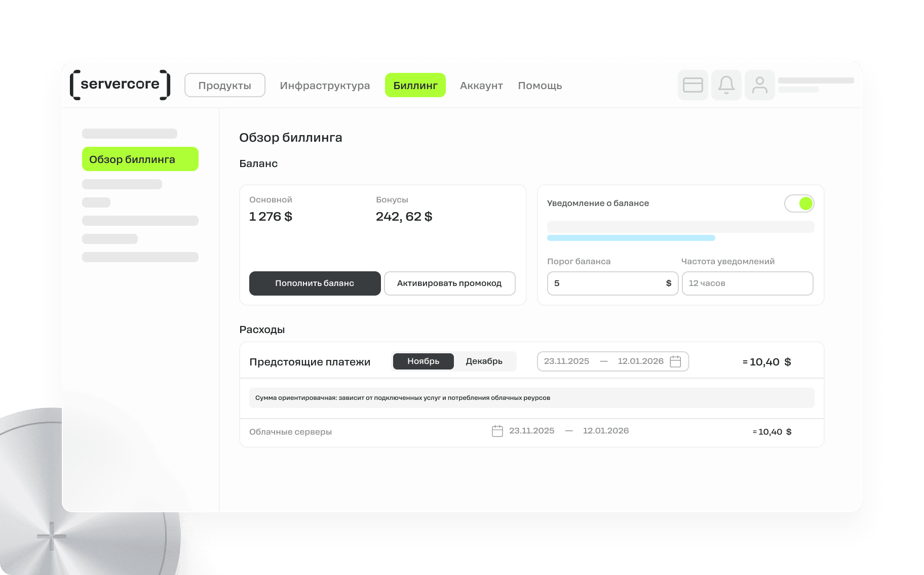Select the Биллинг menu item
Screen dimensions: 924x575
click(x=415, y=85)
